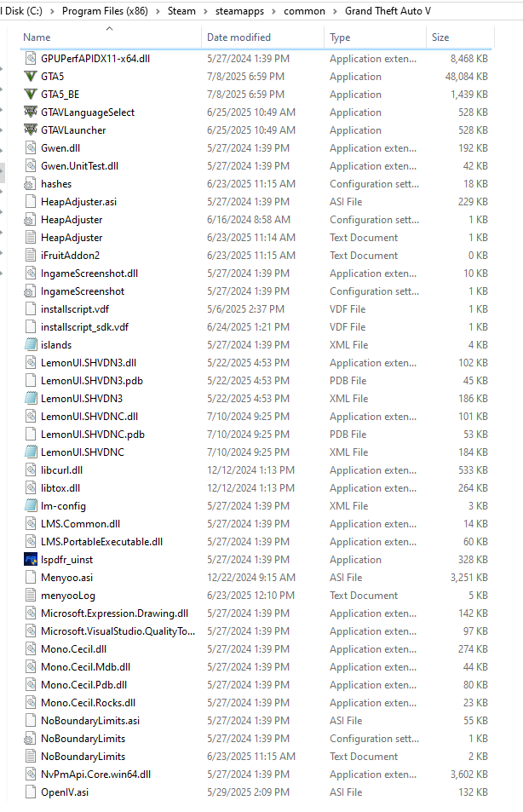Image resolution: width=523 pixels, height=812 pixels.
Task: Click the 3,251 KB size of Menyoo.asi
Action: coord(469,578)
